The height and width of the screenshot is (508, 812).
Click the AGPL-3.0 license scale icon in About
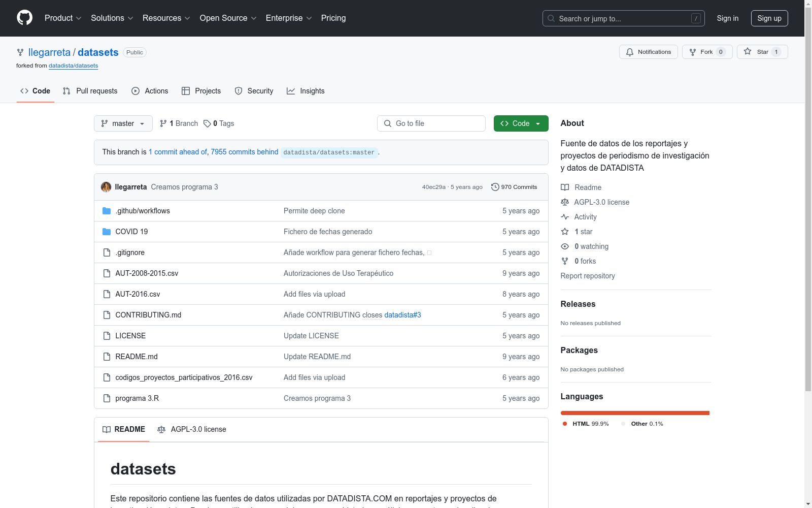point(565,202)
